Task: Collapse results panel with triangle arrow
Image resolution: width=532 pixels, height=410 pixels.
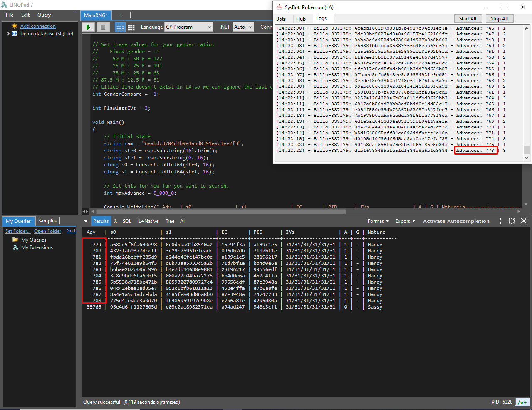Action: click(86, 221)
